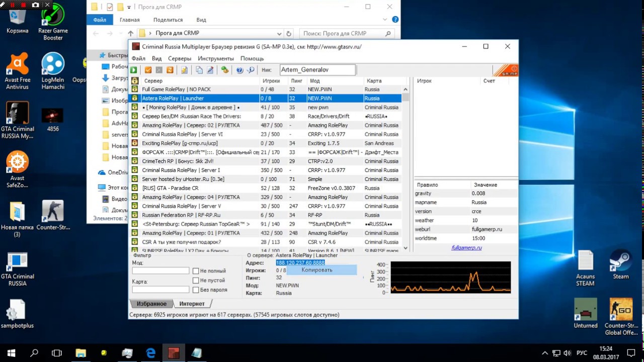Click the blue question mark Help icon
The image size is (644, 362).
[239, 70]
